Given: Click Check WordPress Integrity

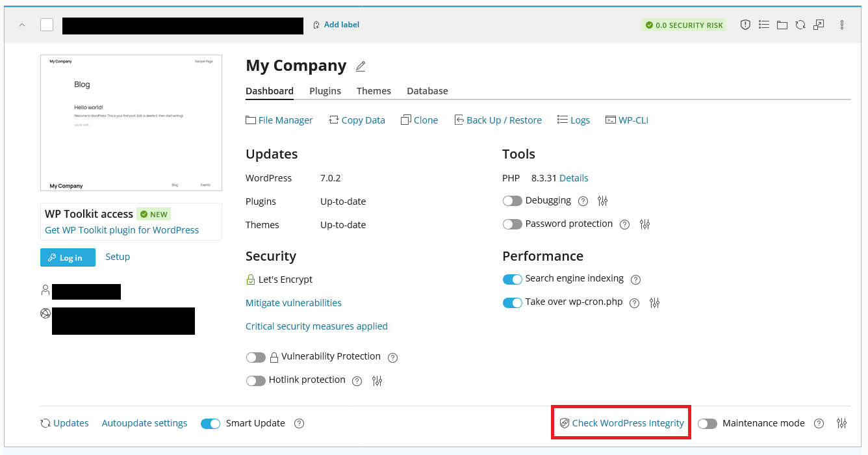Looking at the screenshot, I should coord(622,423).
